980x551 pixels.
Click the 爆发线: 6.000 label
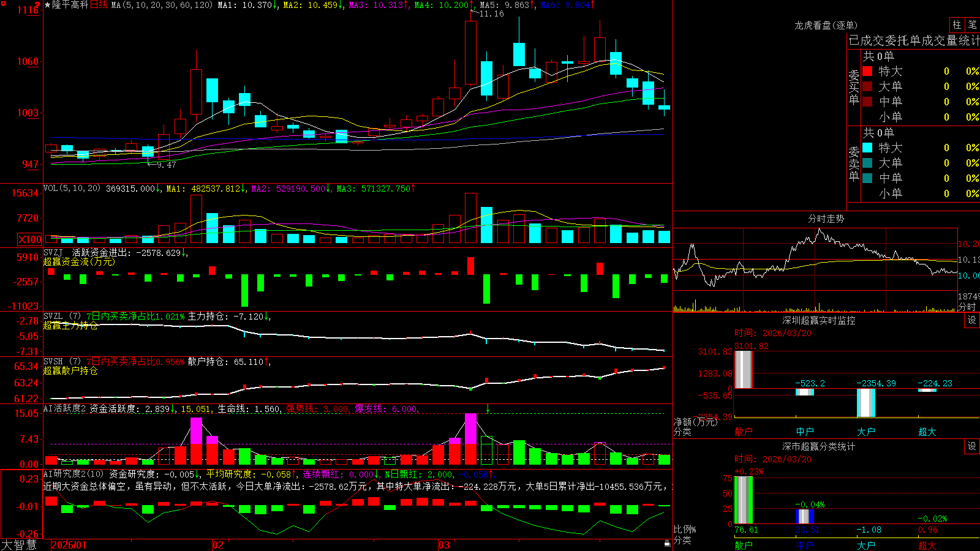click(x=386, y=409)
